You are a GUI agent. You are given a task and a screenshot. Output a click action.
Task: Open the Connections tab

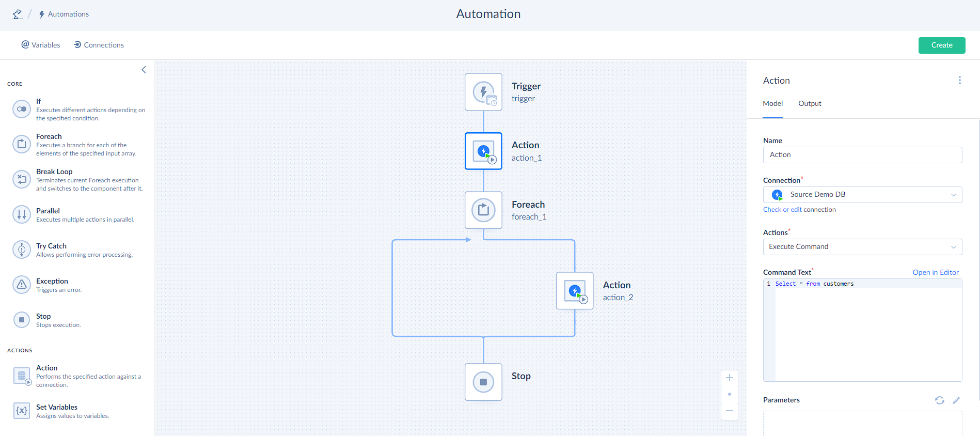(99, 45)
